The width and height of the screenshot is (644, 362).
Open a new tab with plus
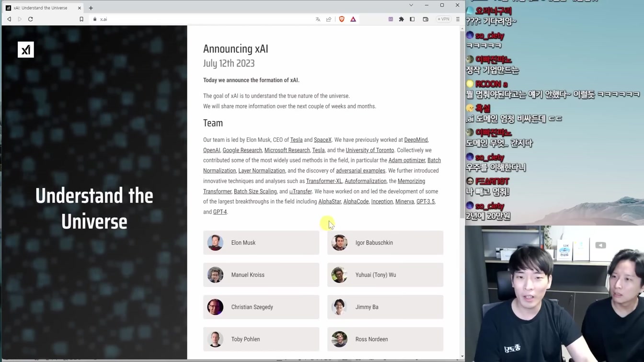[91, 8]
